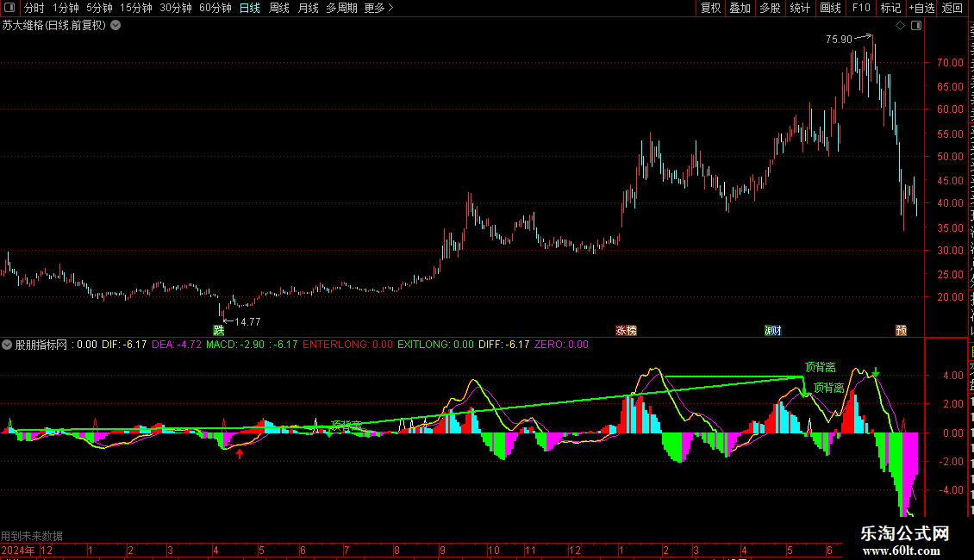Click the 用到未来数据 notice text
Image resolution: width=974 pixels, height=560 pixels.
click(32, 536)
